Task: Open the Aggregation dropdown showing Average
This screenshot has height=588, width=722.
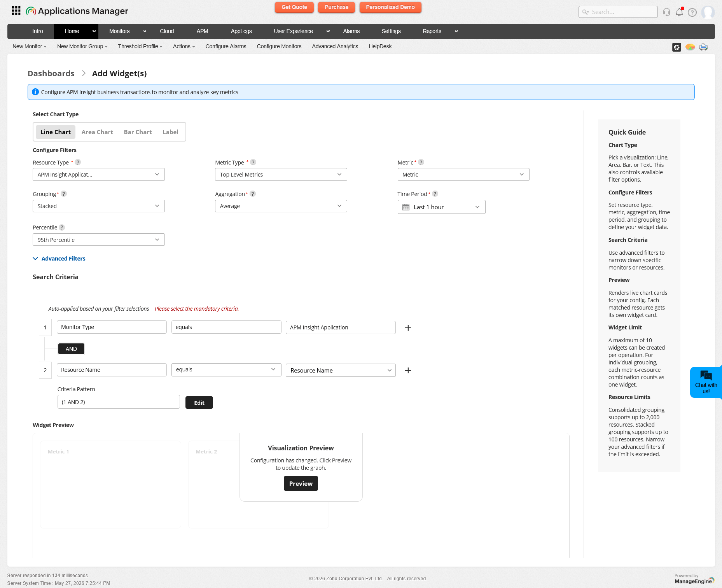Action: 281,206
